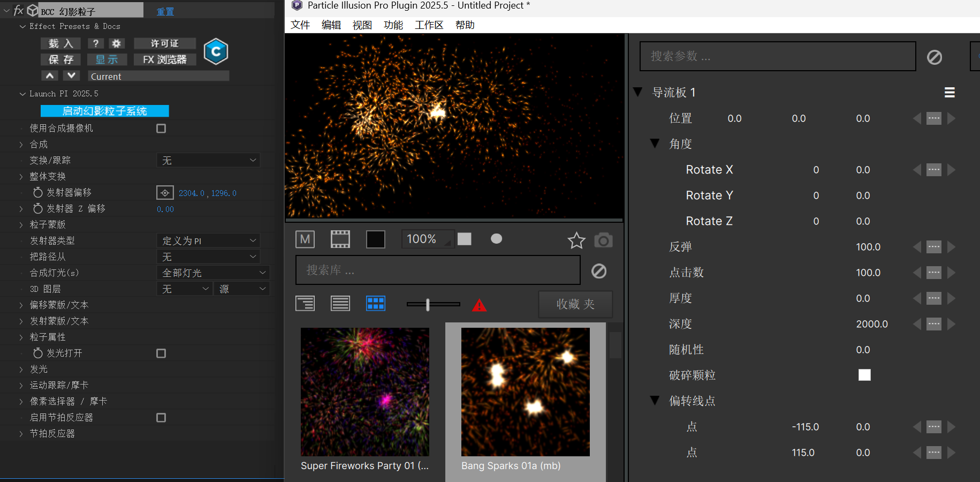Screen dimensions: 980x482
Task: Click the preview stop square button
Action: coord(465,239)
